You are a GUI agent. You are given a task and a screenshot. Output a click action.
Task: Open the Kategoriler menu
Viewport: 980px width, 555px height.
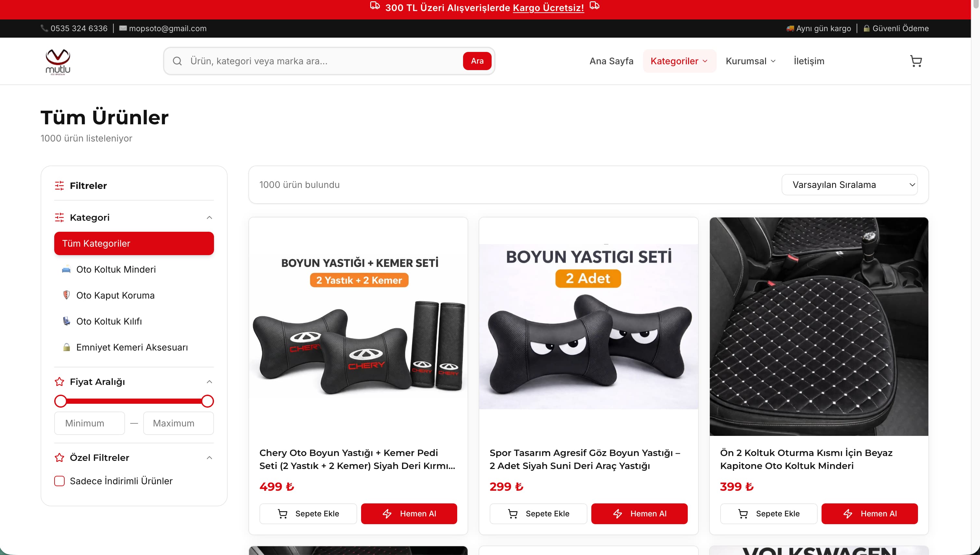click(x=679, y=61)
